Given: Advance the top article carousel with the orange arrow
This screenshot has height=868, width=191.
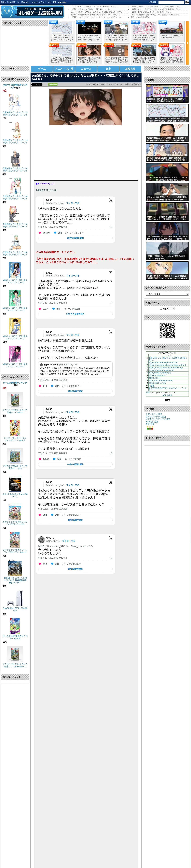Looking at the screenshot, I should (187, 43).
